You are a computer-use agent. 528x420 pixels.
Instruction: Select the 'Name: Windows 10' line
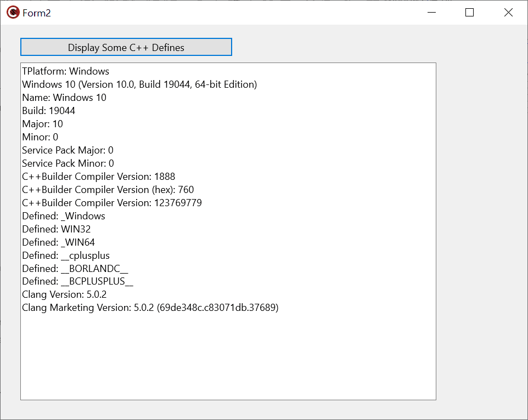(64, 98)
